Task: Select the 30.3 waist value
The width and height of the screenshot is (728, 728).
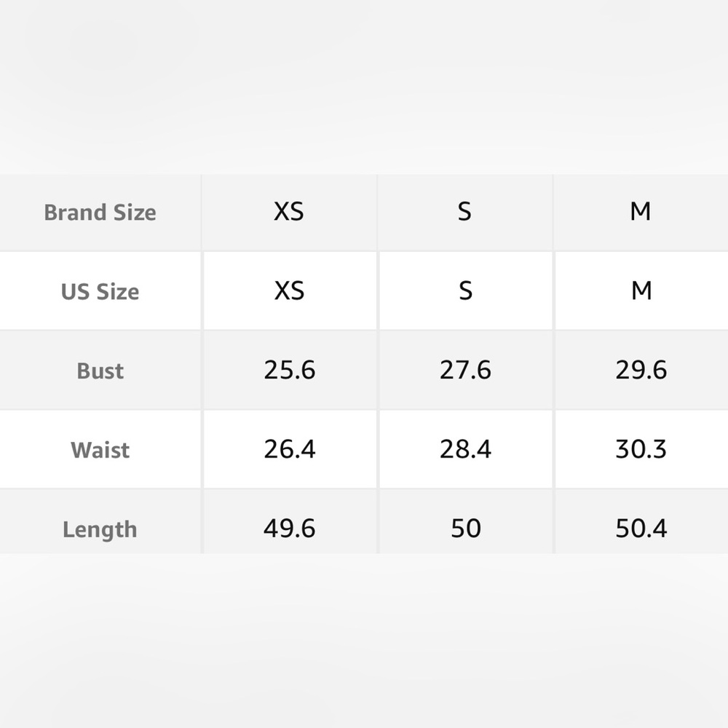Action: click(641, 449)
